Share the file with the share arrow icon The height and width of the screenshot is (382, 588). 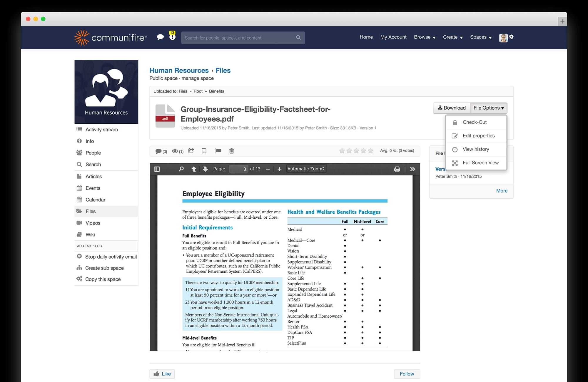click(191, 151)
